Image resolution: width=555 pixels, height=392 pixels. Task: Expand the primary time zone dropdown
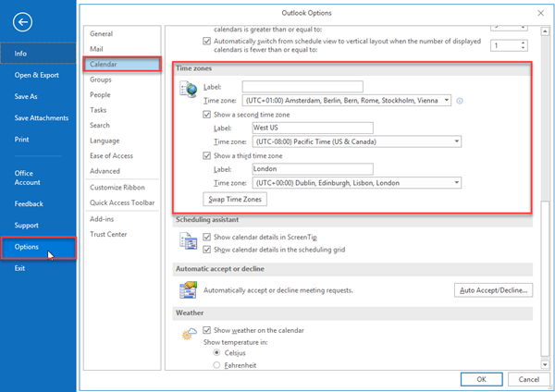[347, 101]
